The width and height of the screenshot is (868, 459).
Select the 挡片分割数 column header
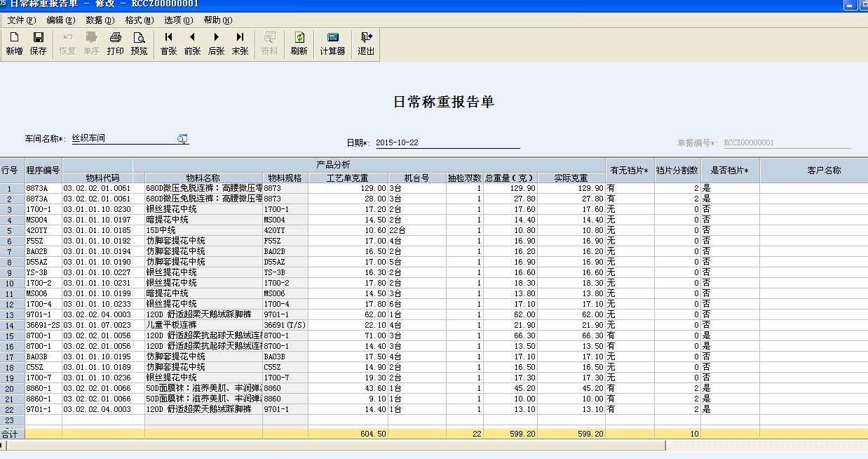pyautogui.click(x=677, y=170)
